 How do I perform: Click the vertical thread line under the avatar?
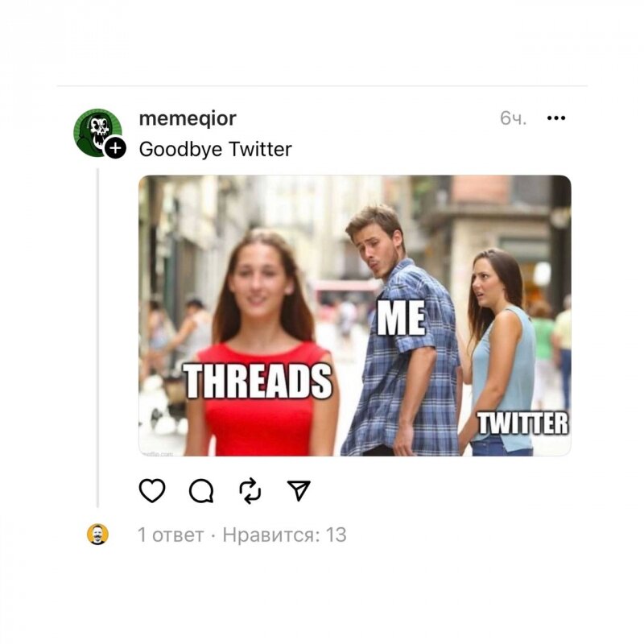(x=97, y=337)
